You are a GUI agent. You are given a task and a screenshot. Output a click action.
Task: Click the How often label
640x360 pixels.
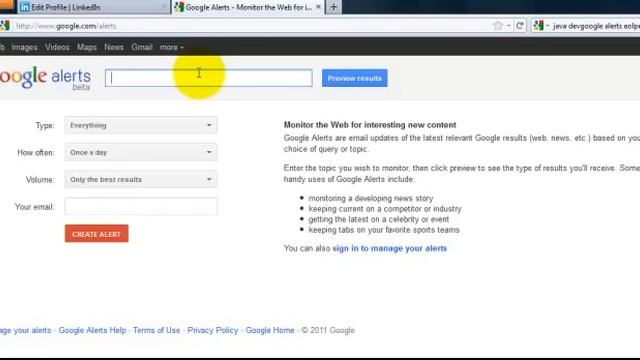coord(36,153)
